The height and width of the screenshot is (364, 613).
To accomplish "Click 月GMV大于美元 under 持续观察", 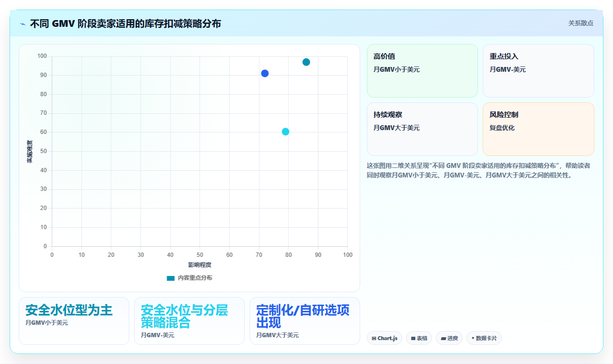I will click(x=397, y=128).
